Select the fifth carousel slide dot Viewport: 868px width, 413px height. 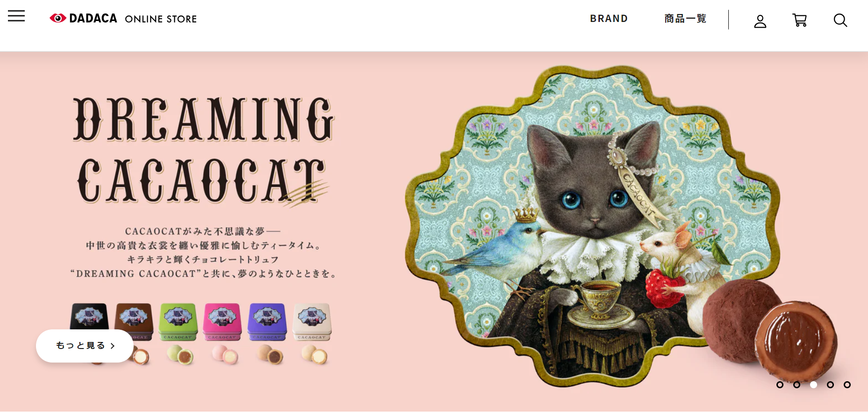(847, 385)
